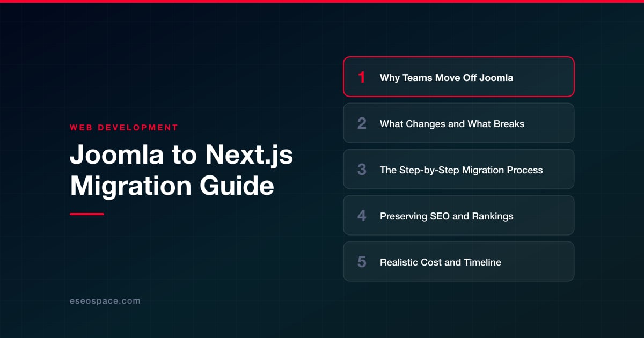Click 'Preserving SEO and Rankings' entry
The width and height of the screenshot is (644, 338).
coord(459,215)
